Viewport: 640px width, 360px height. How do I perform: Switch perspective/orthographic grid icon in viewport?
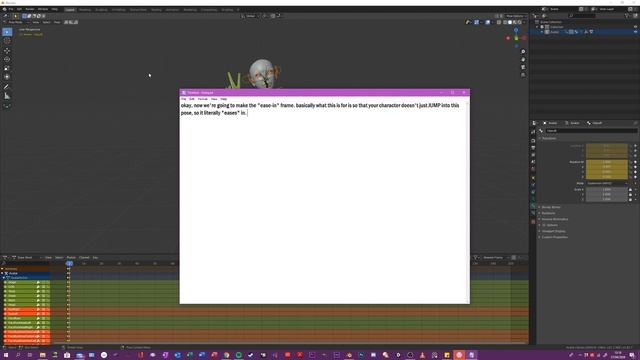tap(523, 75)
